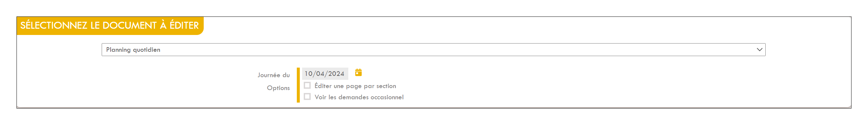Click the chevron arrow of document dropdown
The image size is (868, 125).
(759, 49)
